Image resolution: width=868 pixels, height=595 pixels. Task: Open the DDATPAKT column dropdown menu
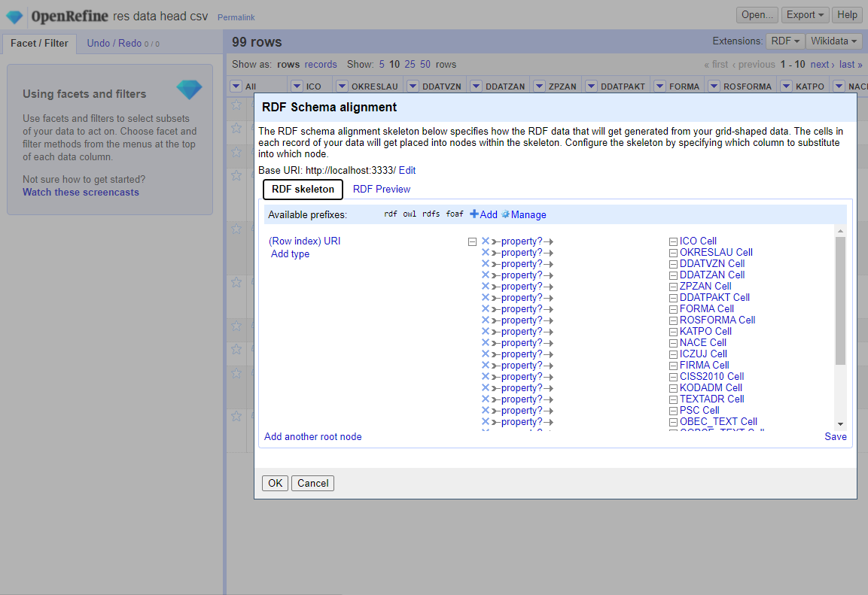591,86
